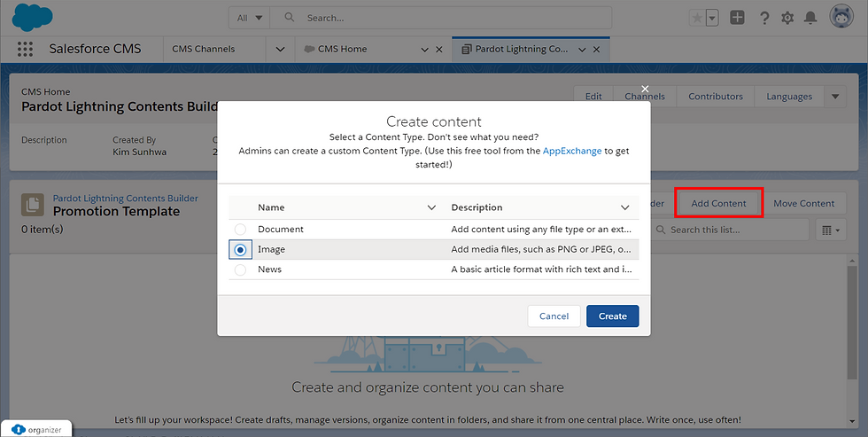The width and height of the screenshot is (868, 437).
Task: Select the Pardot Lightning Co... tab
Action: coord(521,49)
